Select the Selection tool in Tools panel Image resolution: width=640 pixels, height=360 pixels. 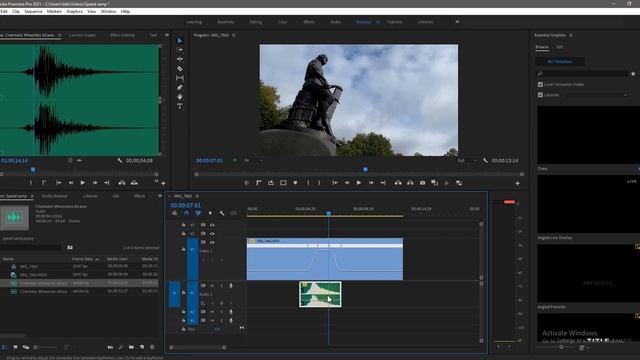180,40
